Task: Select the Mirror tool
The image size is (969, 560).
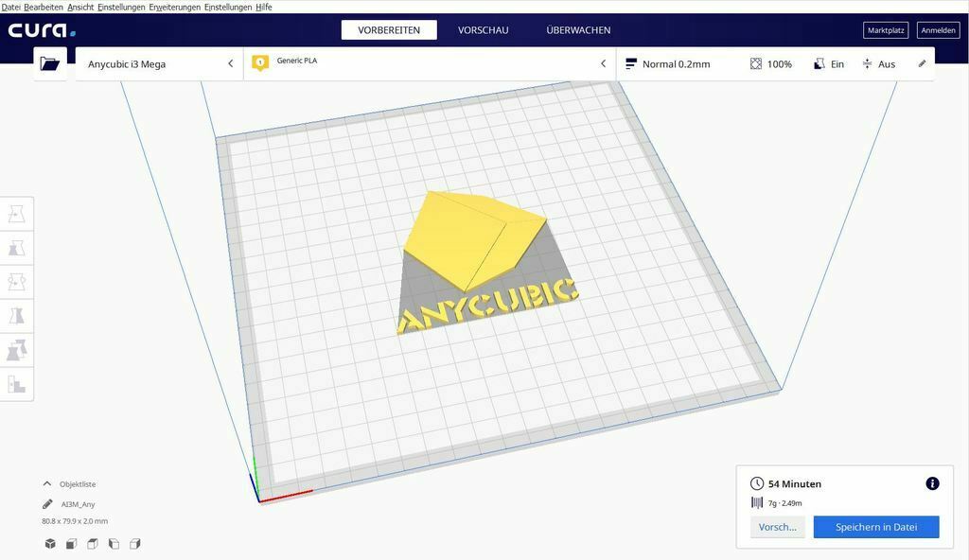Action: coord(16,315)
